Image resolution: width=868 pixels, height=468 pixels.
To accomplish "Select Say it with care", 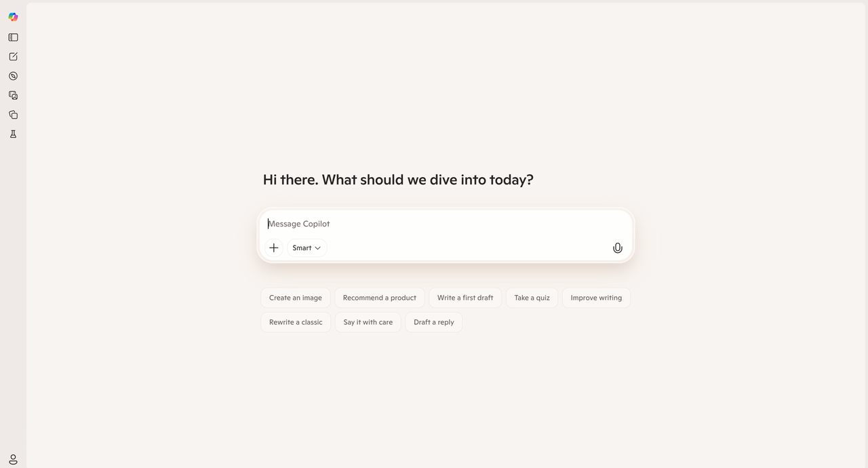I will pos(368,321).
